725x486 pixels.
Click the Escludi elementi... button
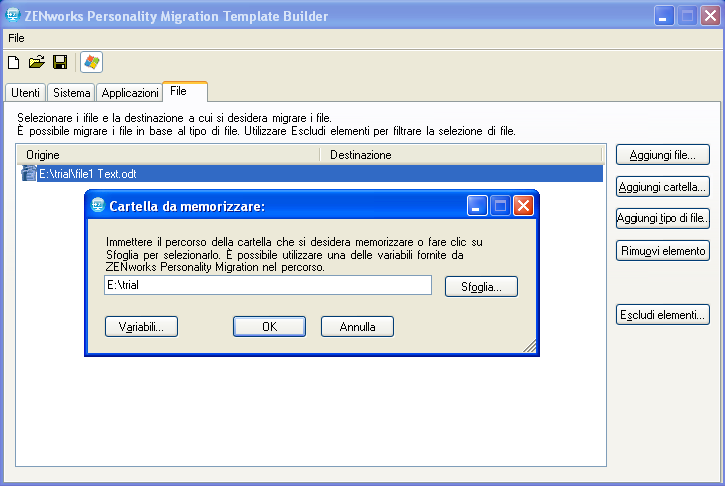(663, 315)
